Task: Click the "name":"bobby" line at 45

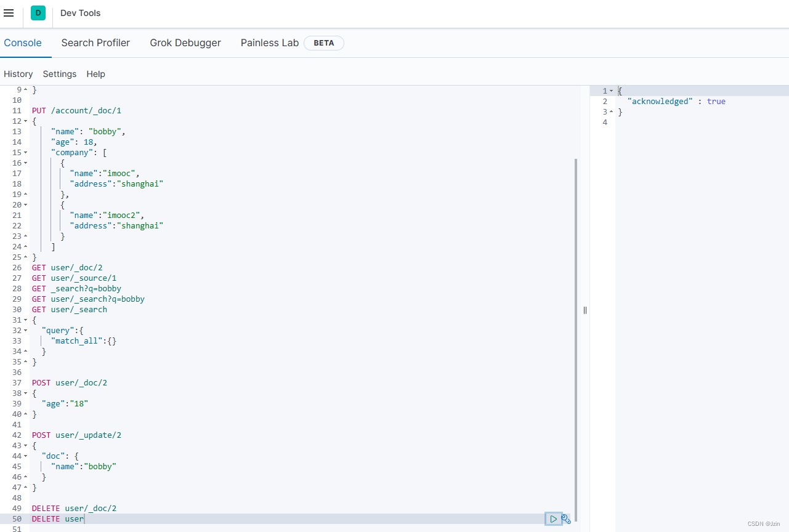Action: pyautogui.click(x=84, y=467)
